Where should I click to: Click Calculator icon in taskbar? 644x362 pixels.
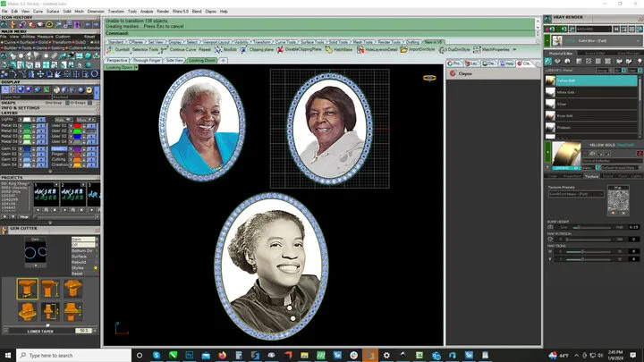[239, 355]
